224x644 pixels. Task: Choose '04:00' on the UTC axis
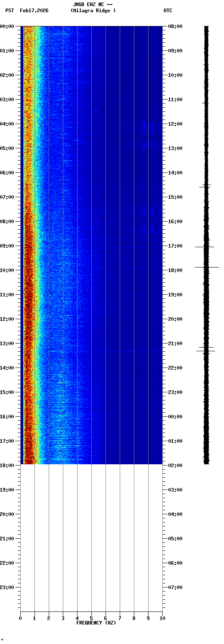pos(175,514)
